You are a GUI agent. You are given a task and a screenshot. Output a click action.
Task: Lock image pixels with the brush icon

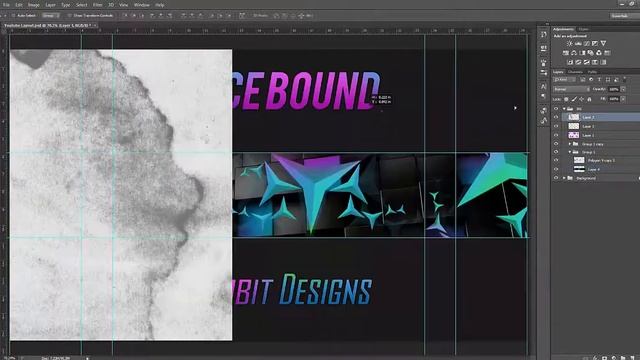[574, 99]
